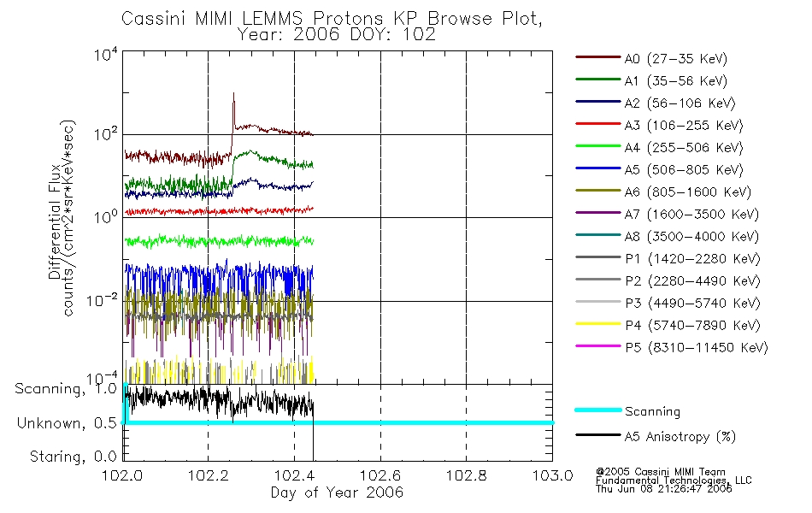Click the yellow P4 (5740-7890 KeV) swatch
This screenshot has height=513, width=812.
pyautogui.click(x=598, y=324)
